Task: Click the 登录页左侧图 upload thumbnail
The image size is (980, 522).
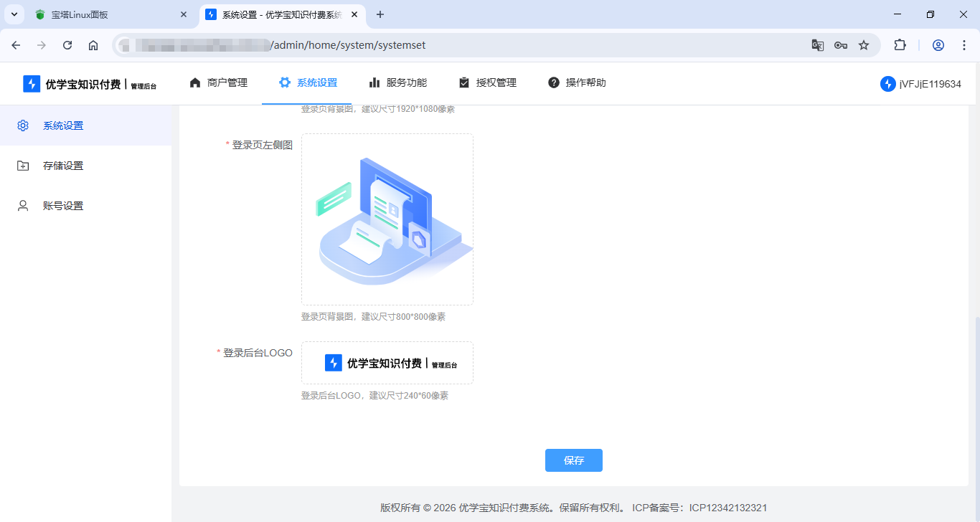Action: click(x=387, y=219)
